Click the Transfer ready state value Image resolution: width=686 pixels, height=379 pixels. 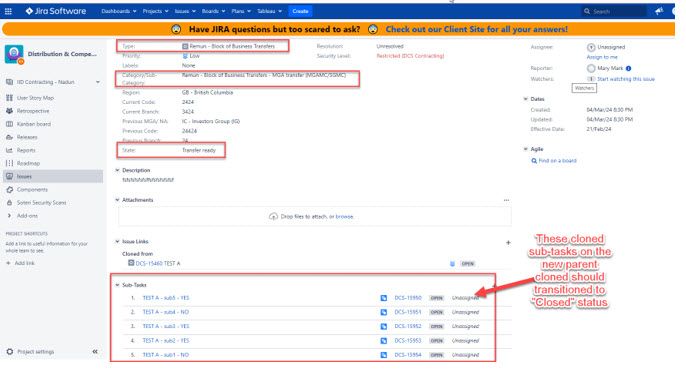(199, 150)
